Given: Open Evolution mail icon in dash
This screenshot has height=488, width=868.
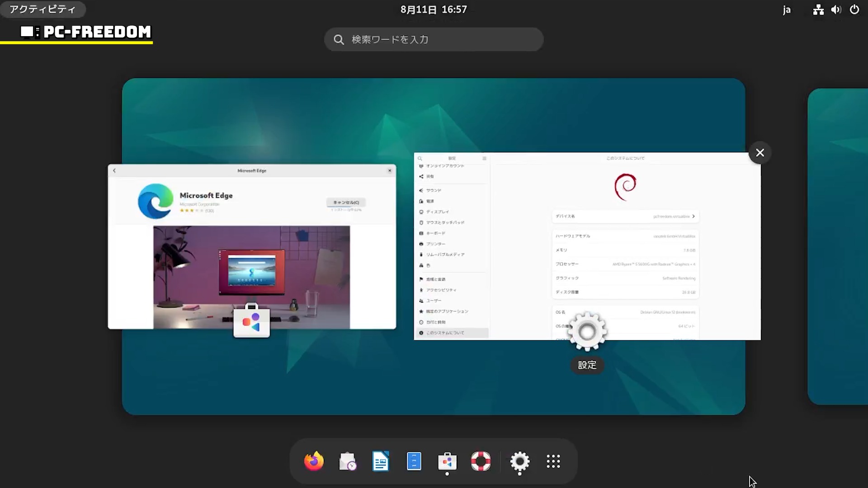Looking at the screenshot, I should point(347,461).
